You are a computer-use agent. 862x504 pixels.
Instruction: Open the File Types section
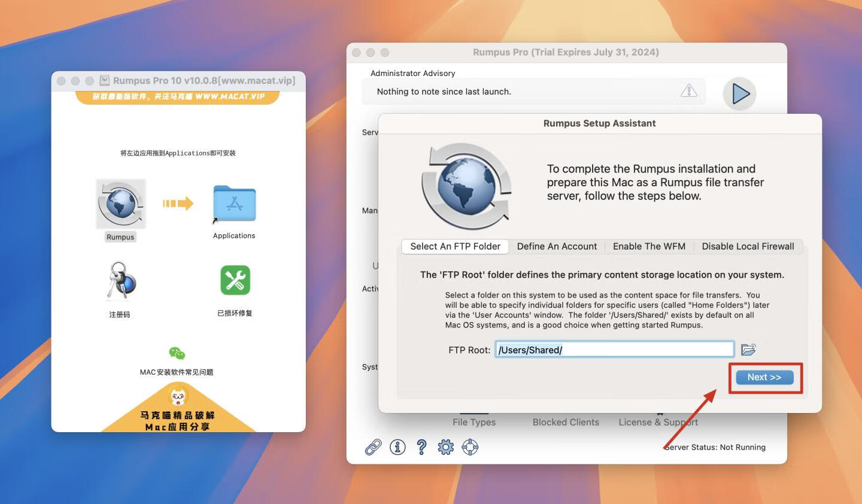coord(474,422)
